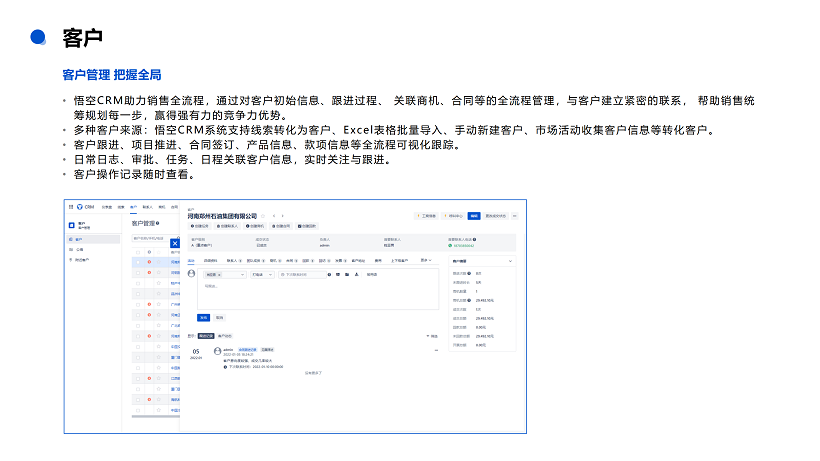Open the ellipsis menu on admin's record
Viewport: 820px width, 461px height.
[436, 350]
